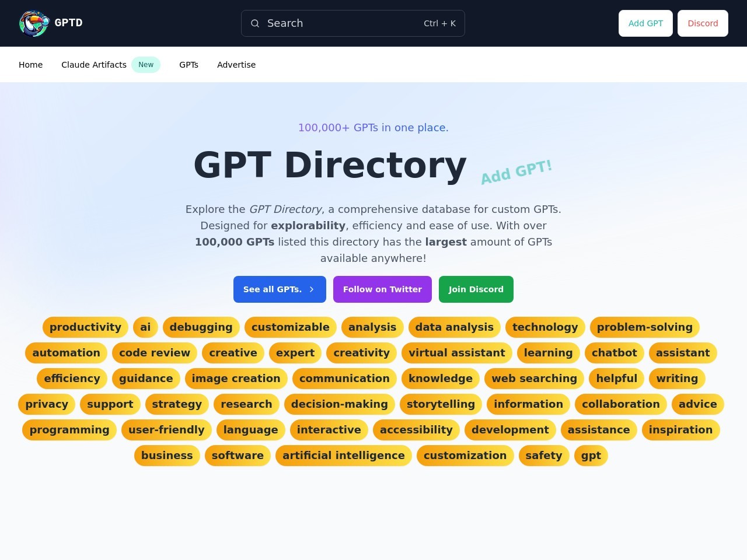Click the collaboration tag
747x560 pixels.
pos(621,404)
